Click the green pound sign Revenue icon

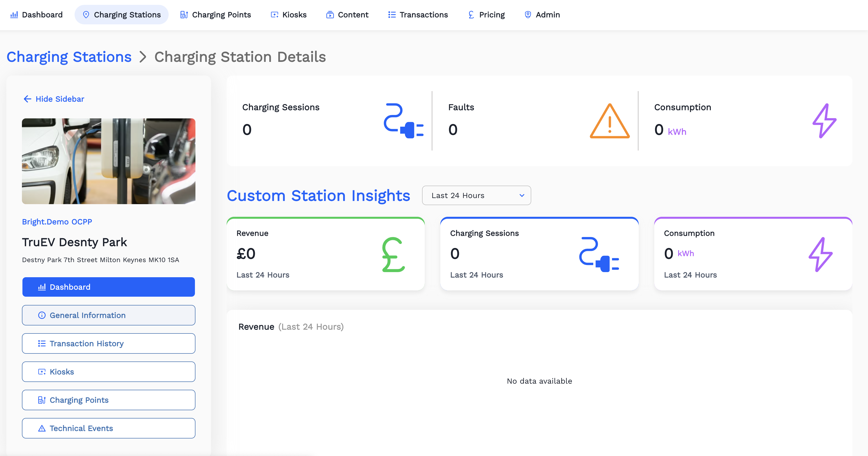click(393, 255)
